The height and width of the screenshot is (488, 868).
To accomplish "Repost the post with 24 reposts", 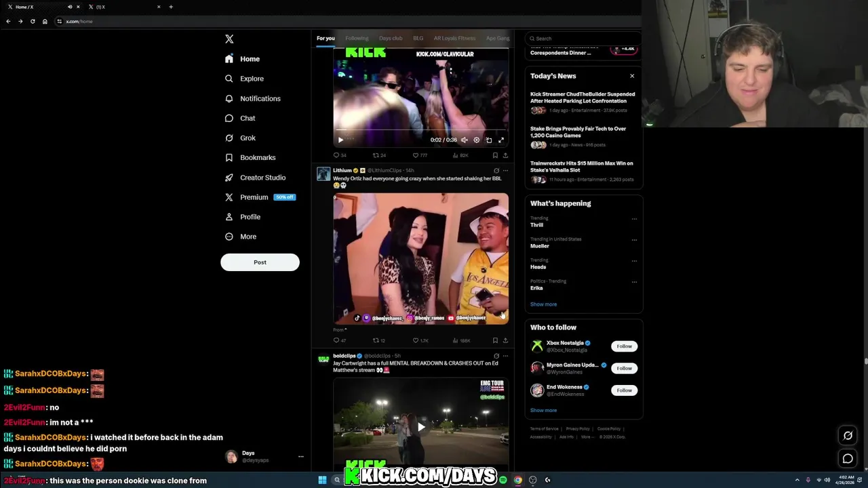I will [x=379, y=155].
